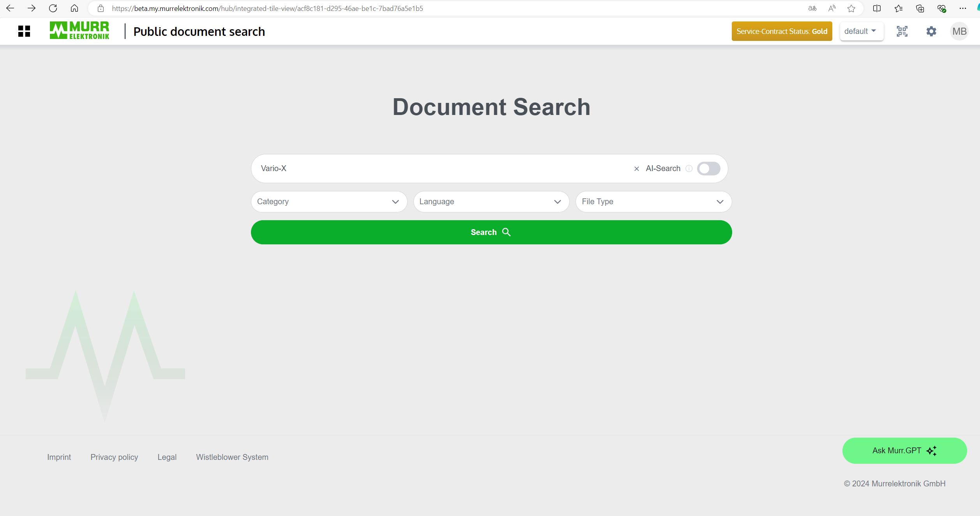
Task: Click Service-Contract Status Gold badge
Action: point(781,31)
